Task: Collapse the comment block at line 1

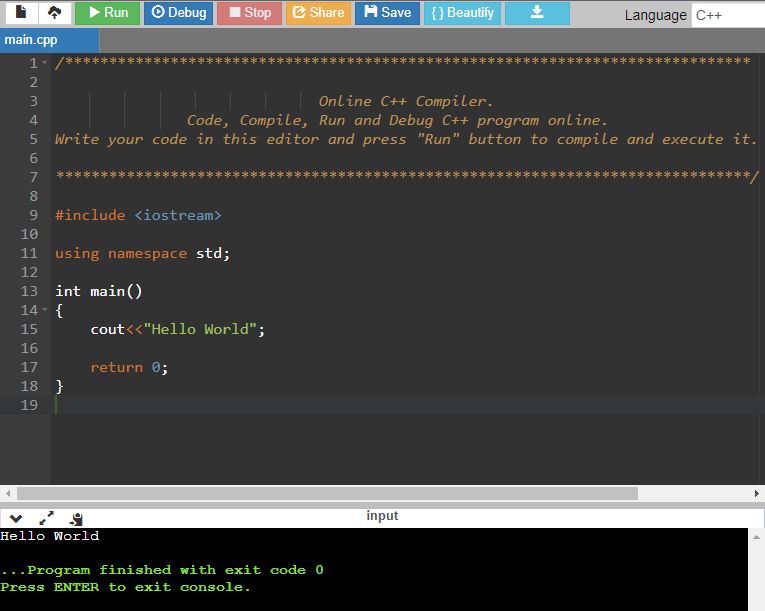Action: coord(45,64)
